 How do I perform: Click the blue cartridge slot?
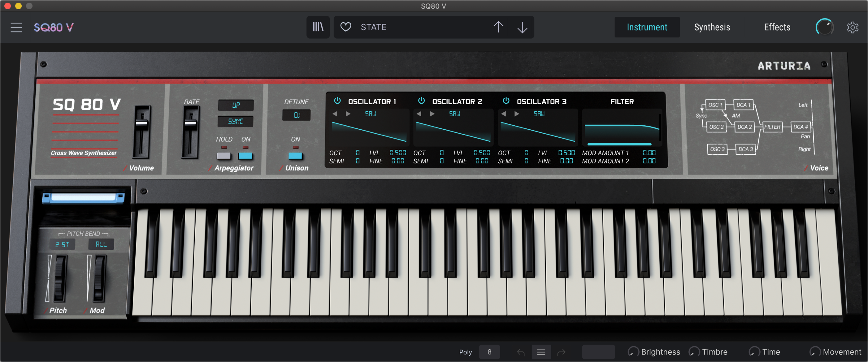pyautogui.click(x=83, y=198)
